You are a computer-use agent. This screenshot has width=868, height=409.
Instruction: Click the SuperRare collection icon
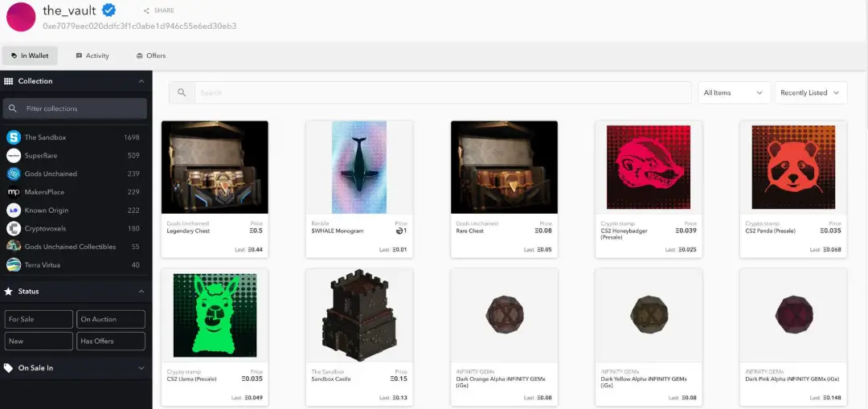point(14,156)
